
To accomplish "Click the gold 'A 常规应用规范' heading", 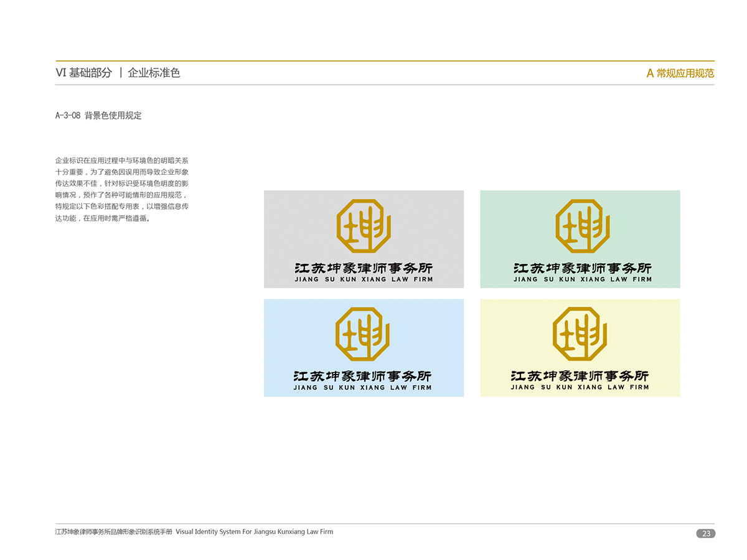I will pos(680,73).
